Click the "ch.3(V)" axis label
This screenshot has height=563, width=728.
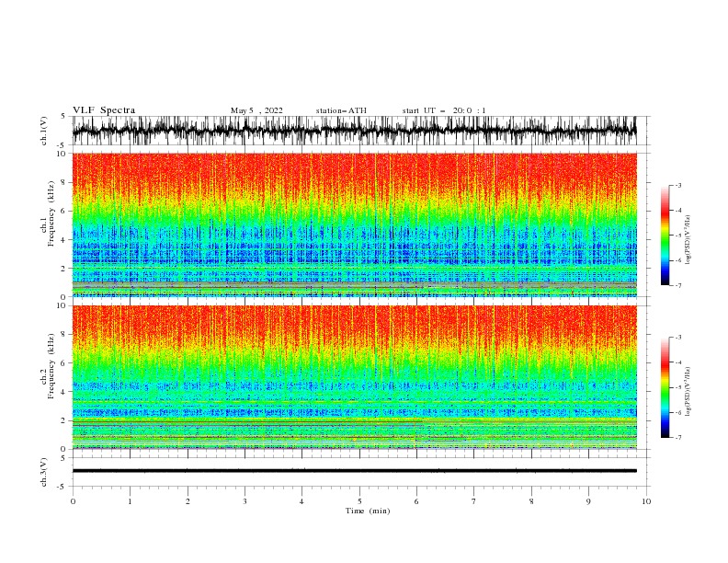tap(44, 472)
